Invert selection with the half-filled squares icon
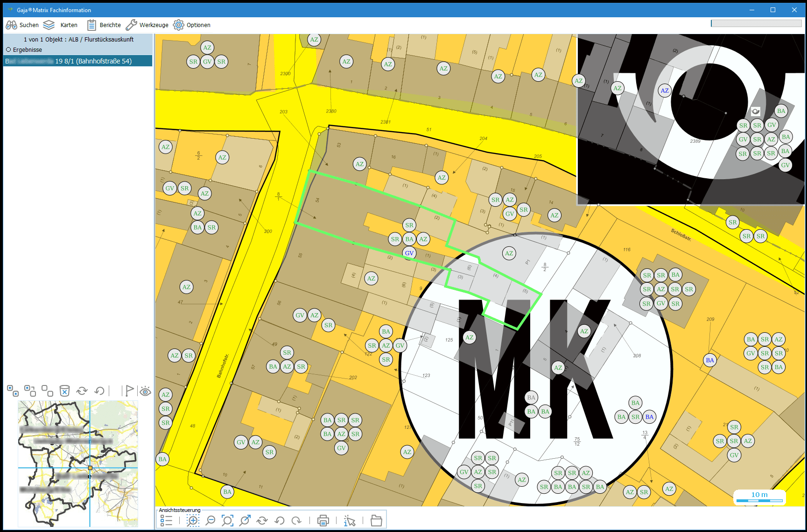The height and width of the screenshot is (532, 807). 30,391
